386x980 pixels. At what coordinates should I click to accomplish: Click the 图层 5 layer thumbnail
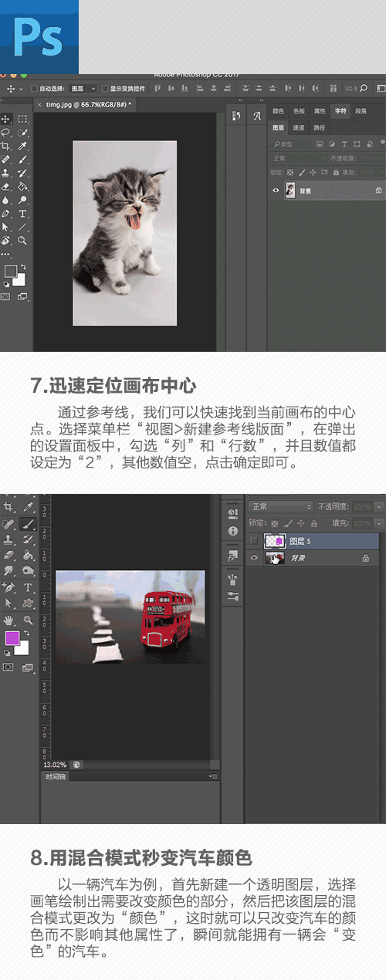275,541
